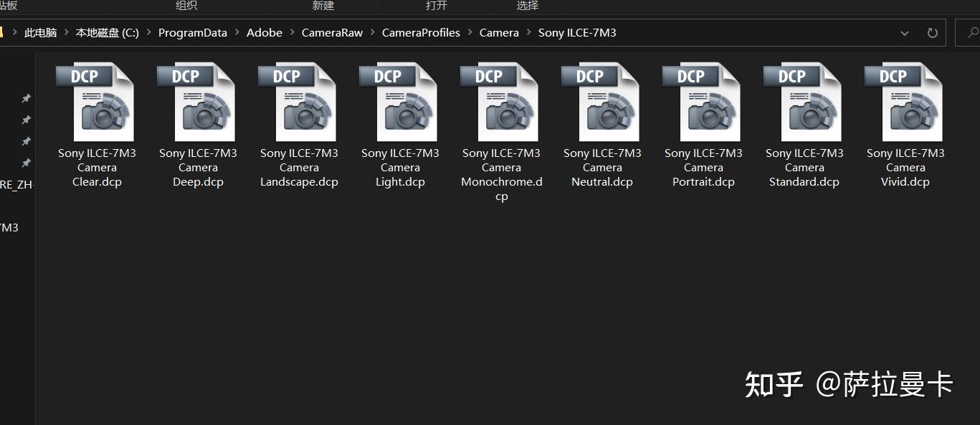Click the Sony ILCE-7M3 Camera Clear.dcp filename
The height and width of the screenshot is (425, 980).
click(x=97, y=168)
